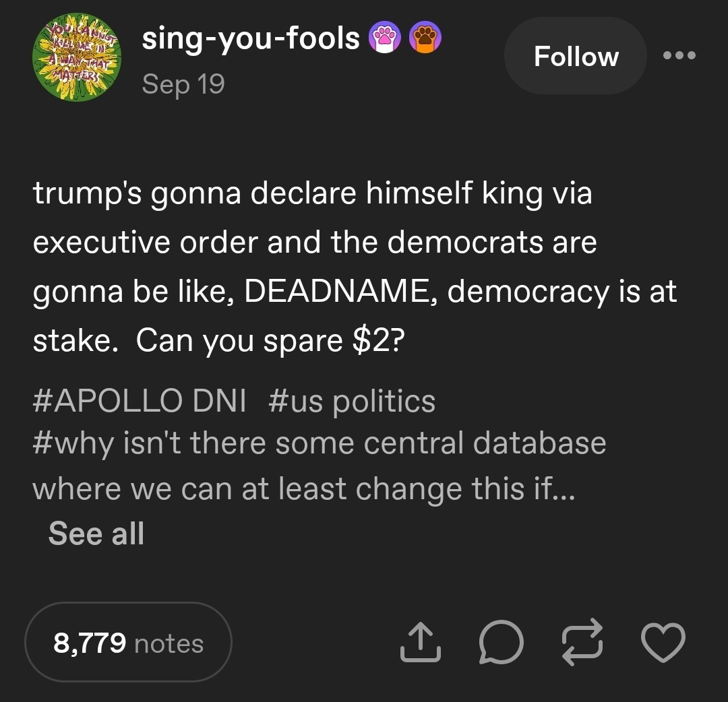Open the three-dot more options menu
Screen dimensions: 728x702
pos(679,56)
